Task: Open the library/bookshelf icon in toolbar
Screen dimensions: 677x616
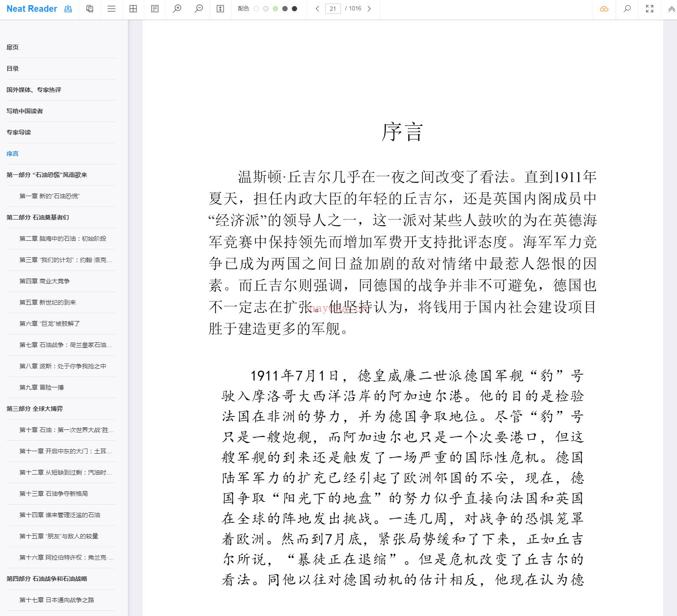Action: pyautogui.click(x=90, y=9)
